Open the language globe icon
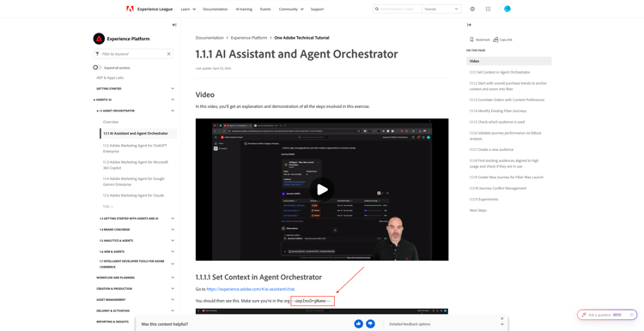Screen dimensions: 644x331 tap(472, 9)
